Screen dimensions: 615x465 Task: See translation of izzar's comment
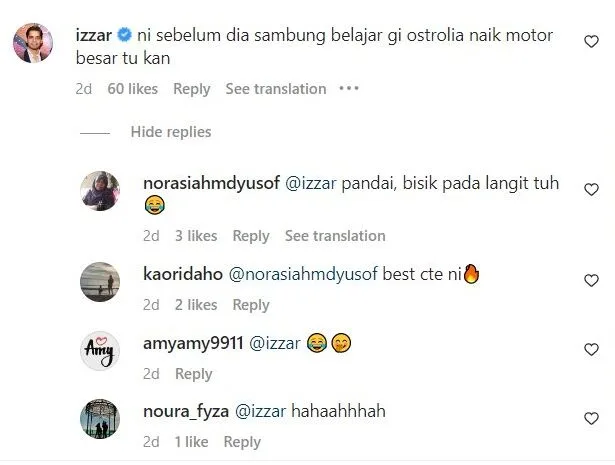[276, 89]
